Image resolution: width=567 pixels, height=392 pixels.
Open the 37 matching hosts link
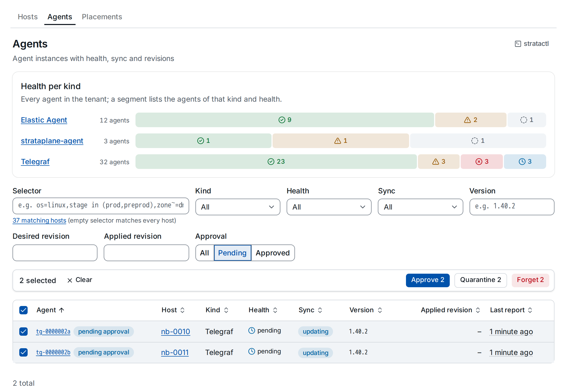[39, 220]
